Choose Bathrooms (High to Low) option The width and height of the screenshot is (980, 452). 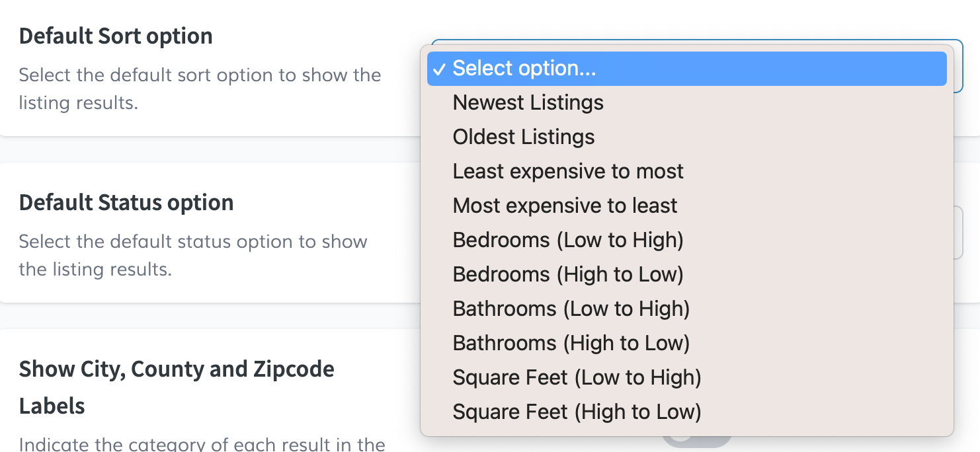(x=571, y=344)
